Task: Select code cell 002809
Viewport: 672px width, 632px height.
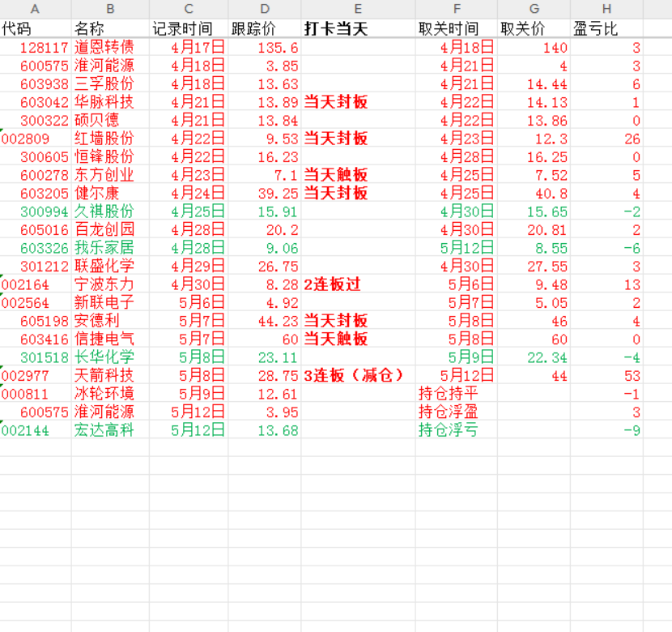Action: click(36, 139)
